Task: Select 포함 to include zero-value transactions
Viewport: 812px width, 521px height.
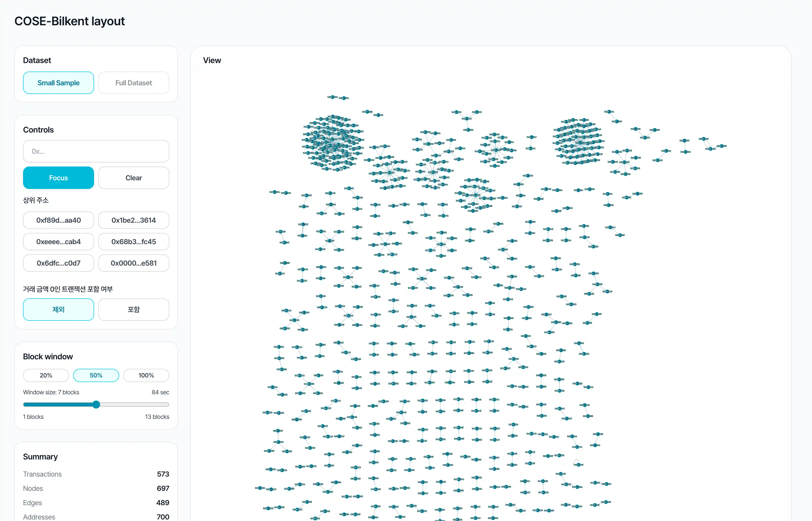Action: [133, 309]
